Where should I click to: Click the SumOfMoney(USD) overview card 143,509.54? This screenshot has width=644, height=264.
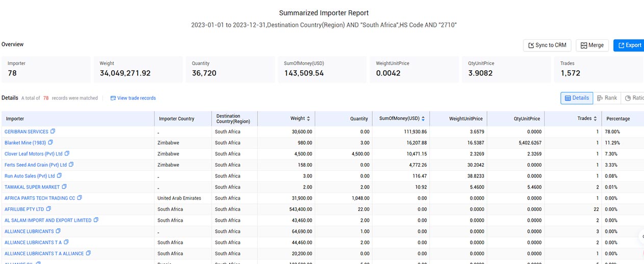point(323,69)
